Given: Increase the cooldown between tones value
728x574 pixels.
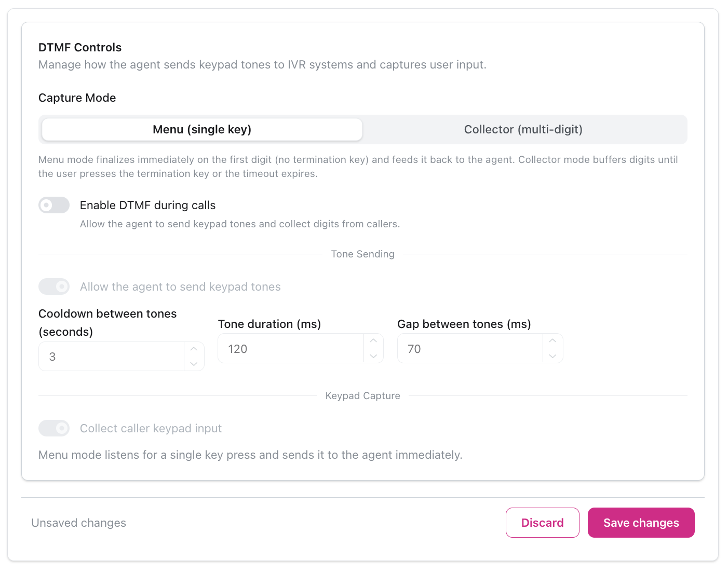Looking at the screenshot, I should tap(194, 349).
